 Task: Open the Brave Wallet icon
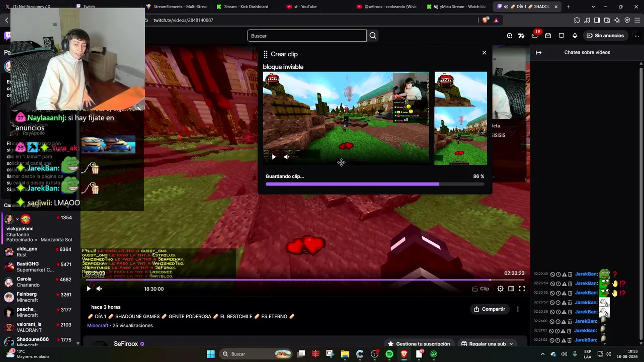(x=607, y=20)
